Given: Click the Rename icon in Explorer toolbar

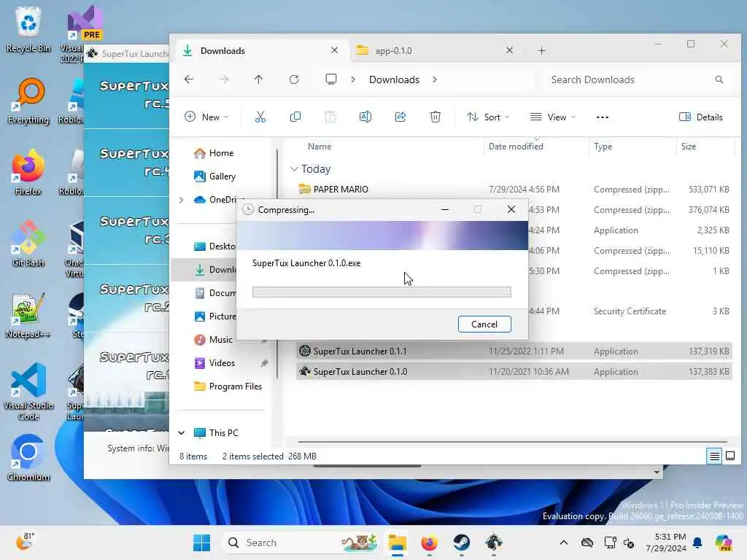Looking at the screenshot, I should (x=365, y=117).
